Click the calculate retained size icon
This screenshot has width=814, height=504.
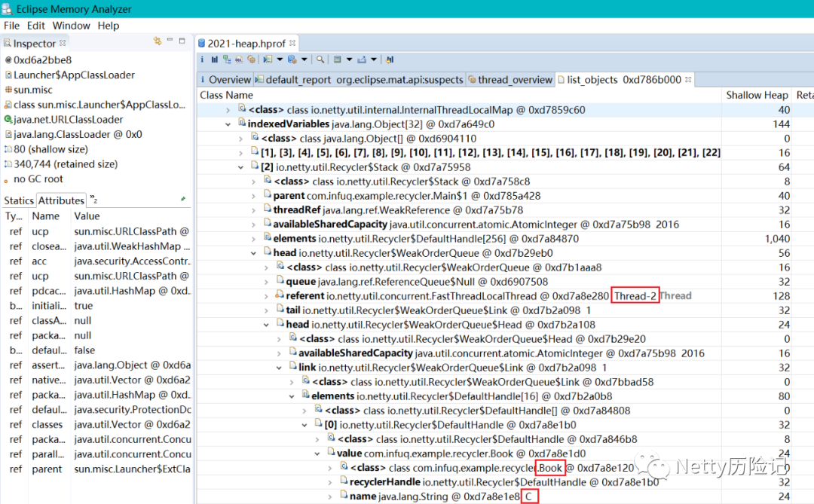click(338, 60)
